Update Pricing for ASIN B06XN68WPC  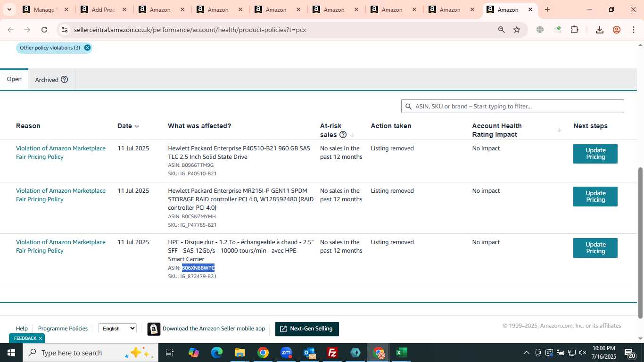[x=595, y=248]
